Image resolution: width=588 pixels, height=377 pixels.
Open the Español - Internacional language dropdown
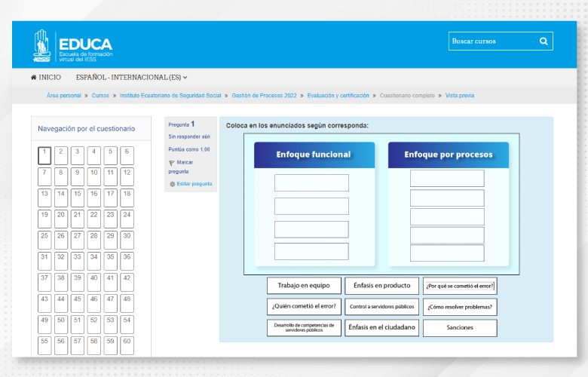click(132, 77)
